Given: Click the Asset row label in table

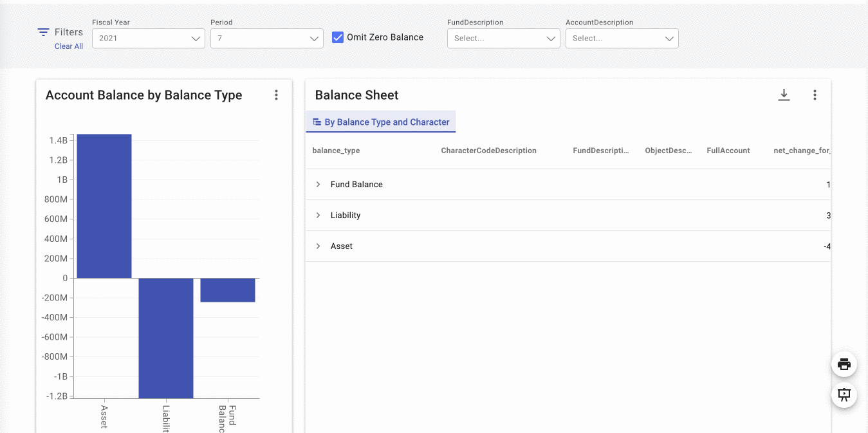Looking at the screenshot, I should [342, 246].
